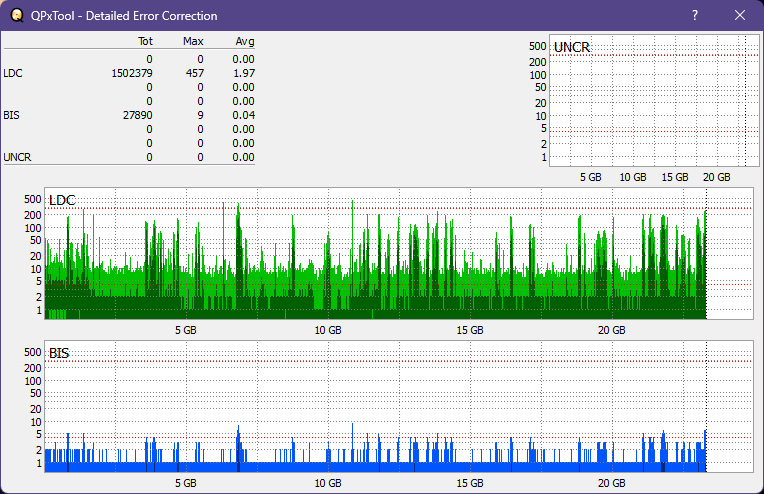The width and height of the screenshot is (764, 494).
Task: Select the Avg column header
Action: [x=245, y=41]
